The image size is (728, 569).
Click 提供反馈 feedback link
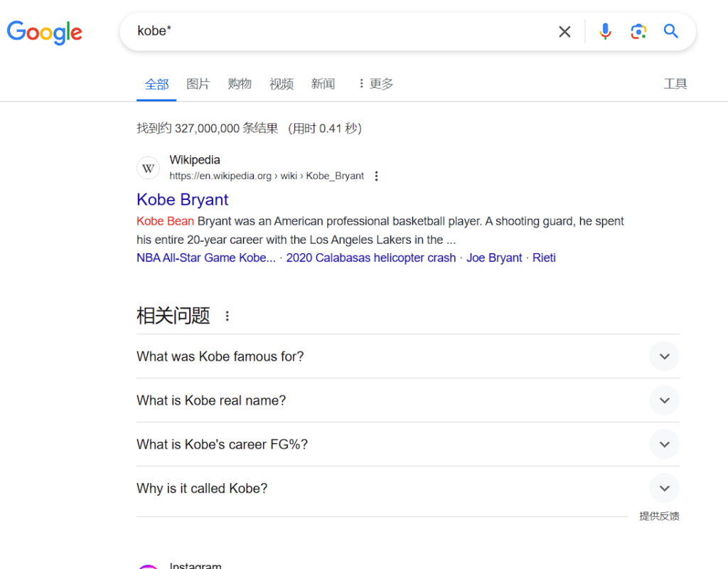(x=659, y=516)
